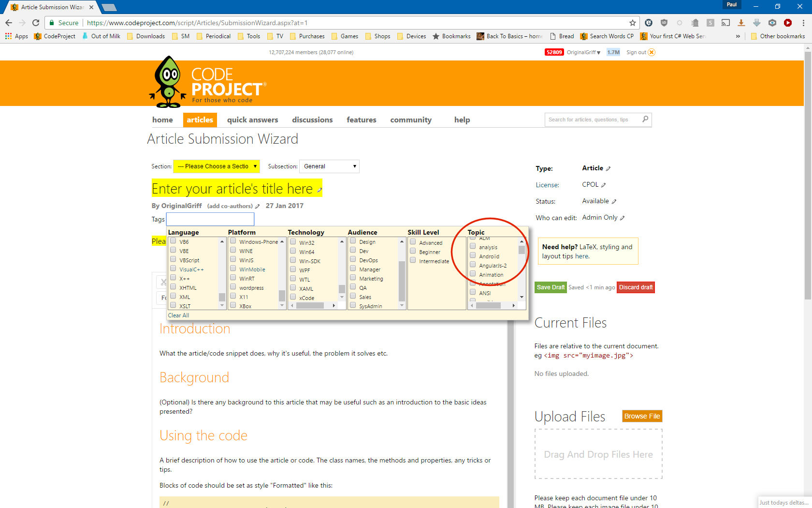This screenshot has width=812, height=508.
Task: Select the Advanced skill level checkbox
Action: (x=413, y=242)
